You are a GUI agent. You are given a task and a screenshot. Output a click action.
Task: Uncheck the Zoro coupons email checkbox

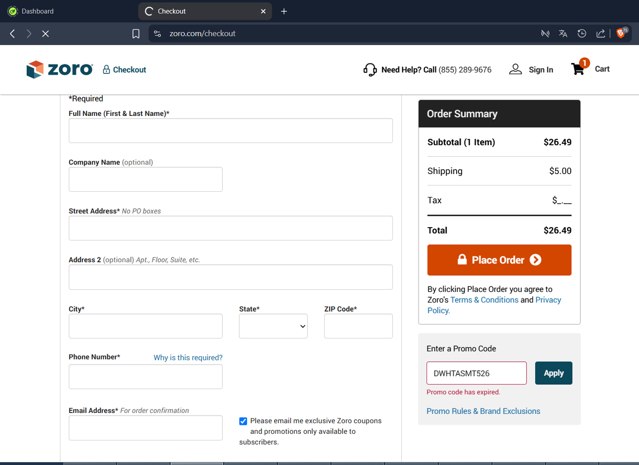(x=243, y=421)
